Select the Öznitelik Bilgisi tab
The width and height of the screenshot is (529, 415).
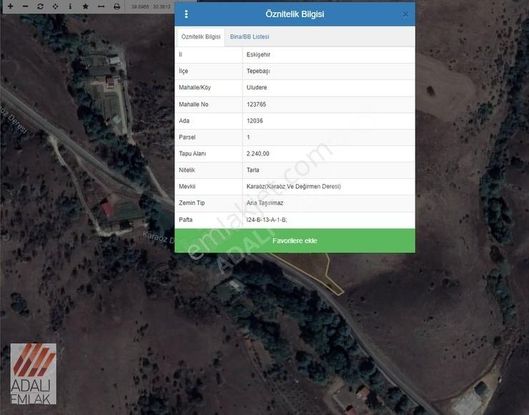tap(201, 37)
